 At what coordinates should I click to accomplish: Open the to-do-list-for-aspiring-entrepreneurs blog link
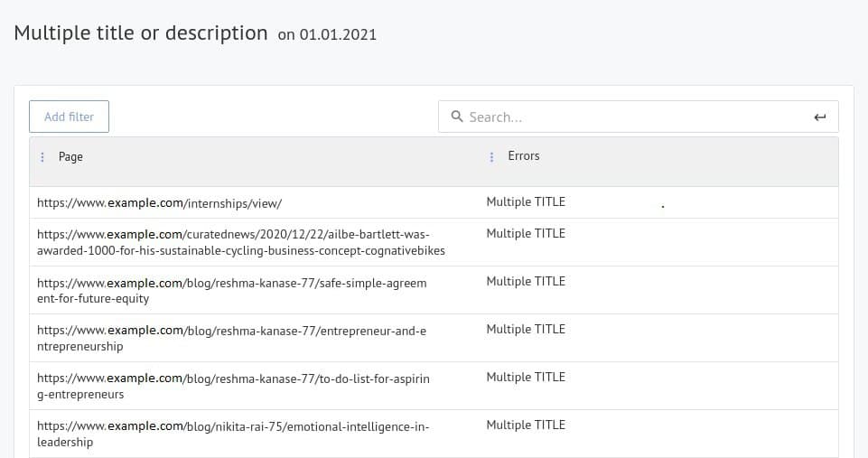tap(233, 386)
